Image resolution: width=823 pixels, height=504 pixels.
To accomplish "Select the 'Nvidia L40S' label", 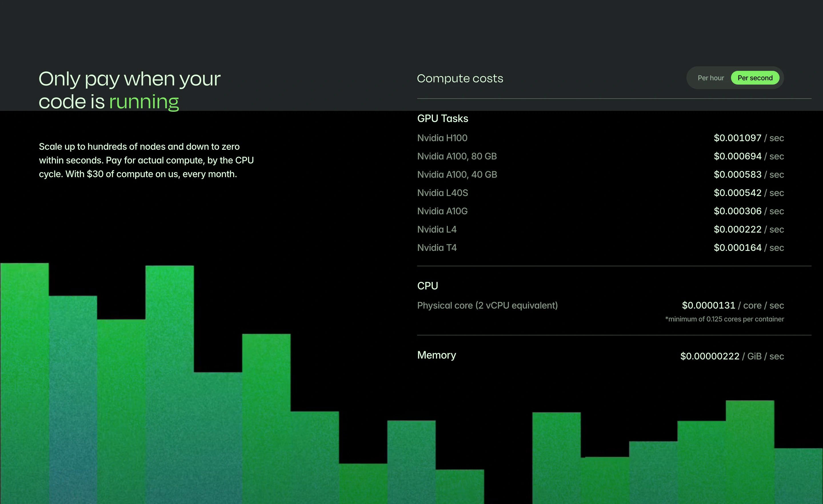I will [x=443, y=193].
